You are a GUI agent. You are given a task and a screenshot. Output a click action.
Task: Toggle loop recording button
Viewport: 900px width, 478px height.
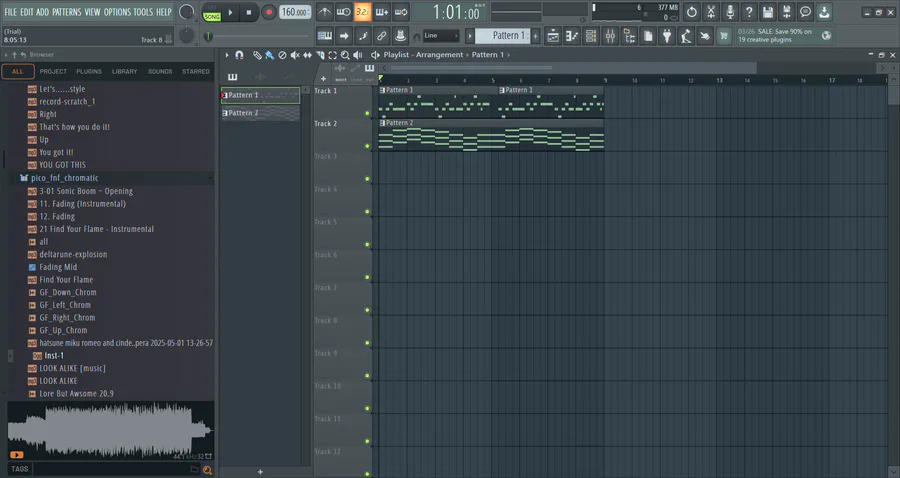pos(401,11)
